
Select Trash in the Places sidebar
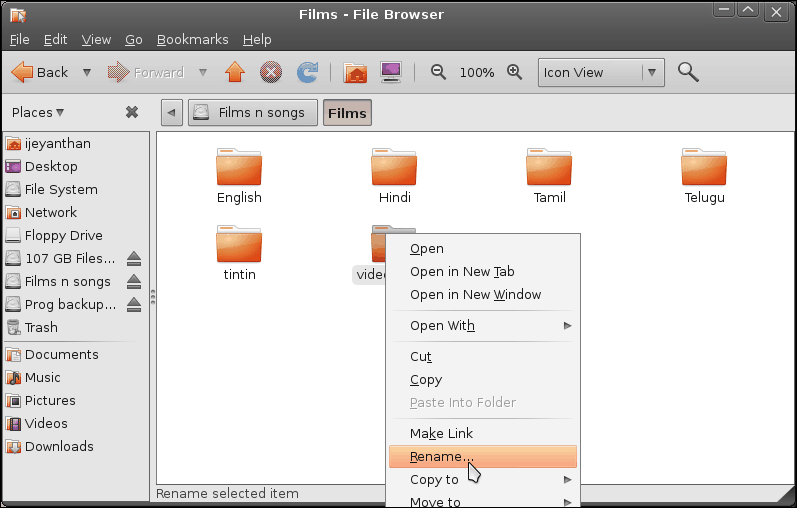41,328
